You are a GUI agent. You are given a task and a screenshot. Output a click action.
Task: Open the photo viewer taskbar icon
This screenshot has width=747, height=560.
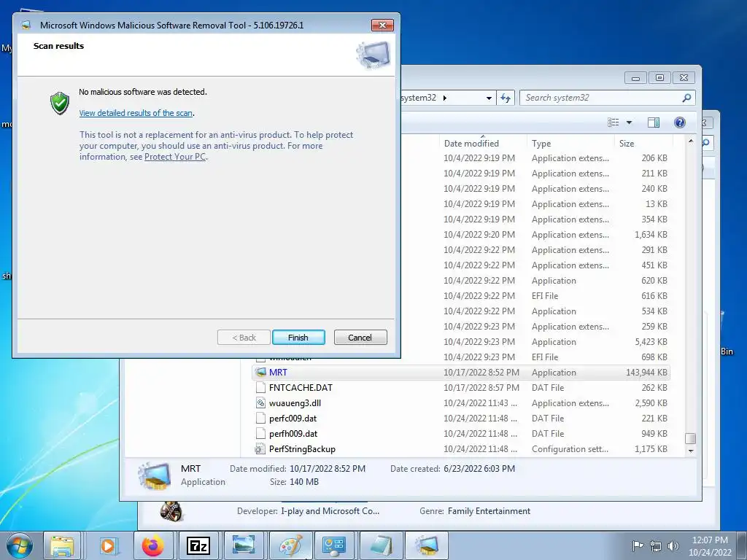[244, 545]
